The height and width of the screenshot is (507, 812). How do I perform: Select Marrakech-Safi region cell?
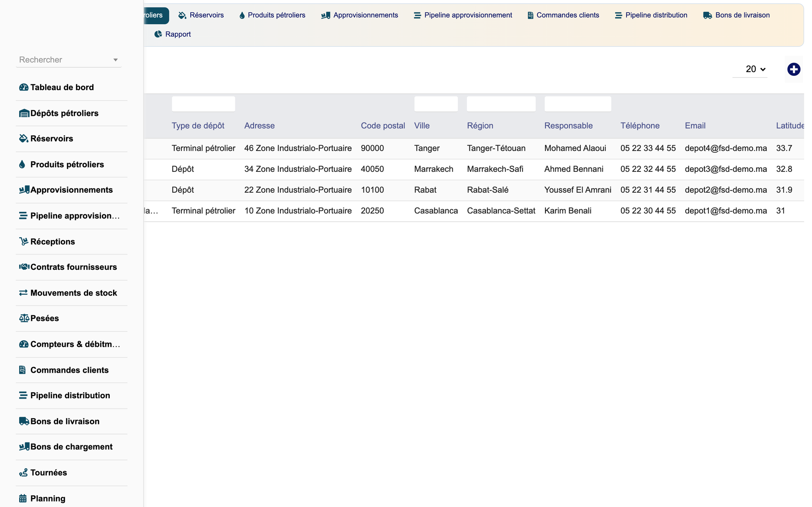coord(495,169)
